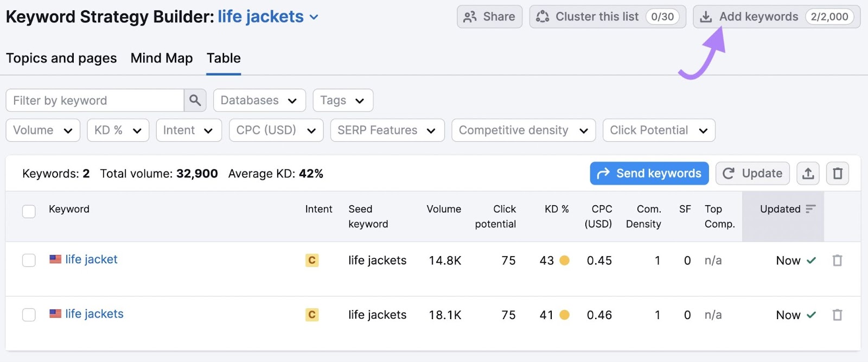Screen dimensions: 868x362
Task: Check the life jackets row checkbox
Action: tap(29, 315)
